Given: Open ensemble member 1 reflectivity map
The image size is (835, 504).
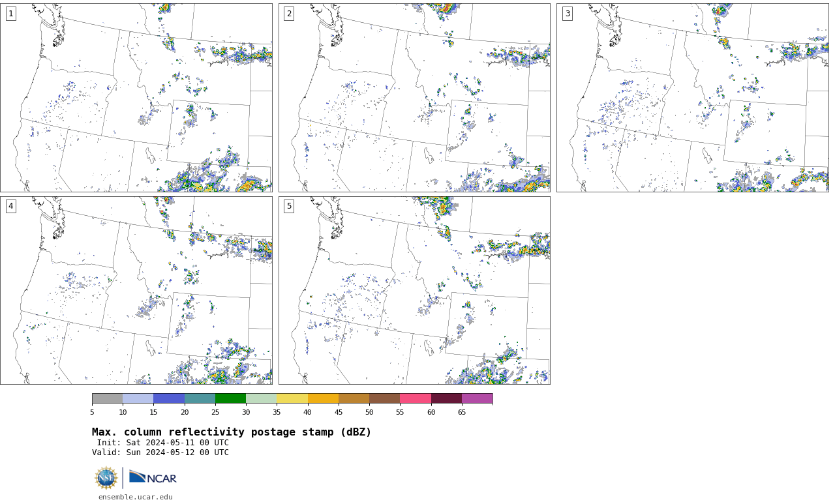Looking at the screenshot, I should (136, 98).
